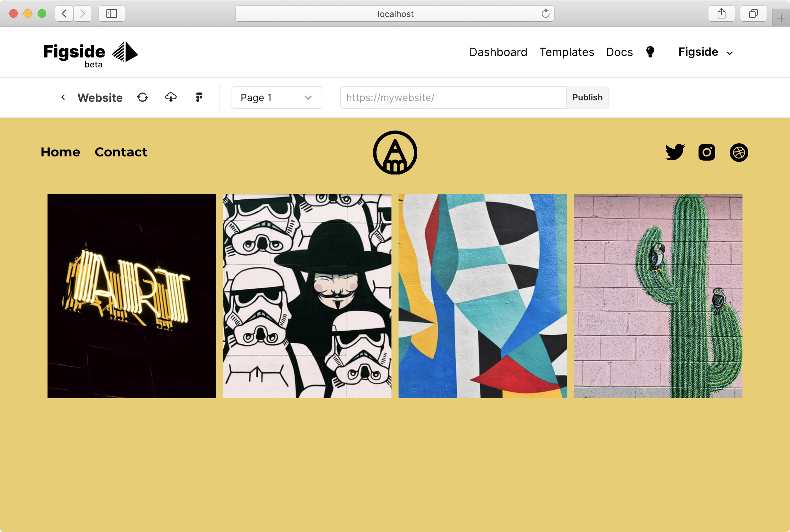The height and width of the screenshot is (532, 790).
Task: Click the Home link in preview
Action: click(x=61, y=152)
